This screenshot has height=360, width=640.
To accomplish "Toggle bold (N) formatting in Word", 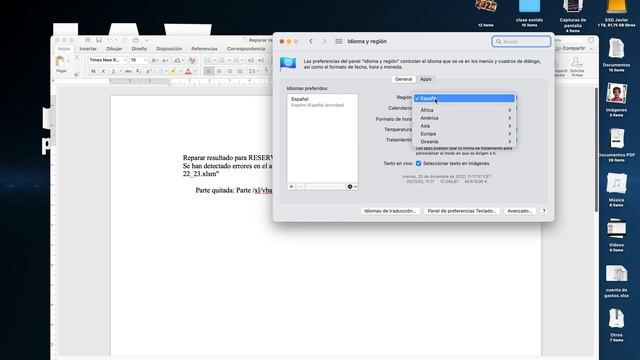I will [x=93, y=71].
